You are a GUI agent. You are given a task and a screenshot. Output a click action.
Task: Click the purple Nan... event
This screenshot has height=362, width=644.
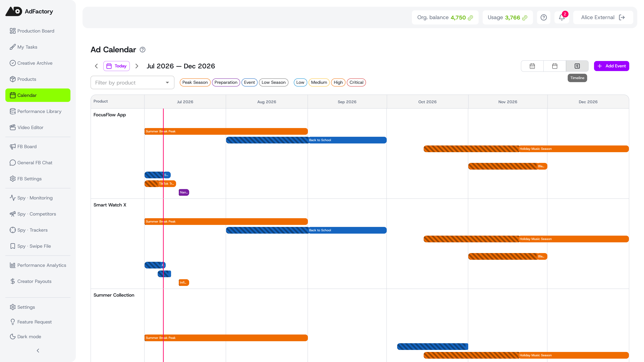point(184,192)
